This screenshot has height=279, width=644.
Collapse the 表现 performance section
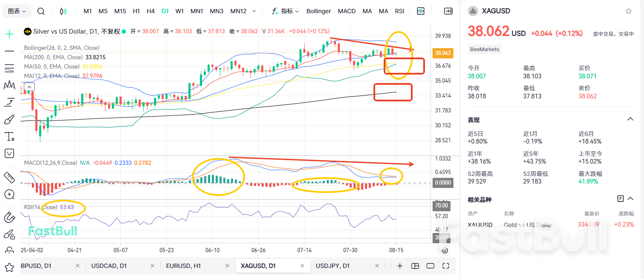(630, 119)
